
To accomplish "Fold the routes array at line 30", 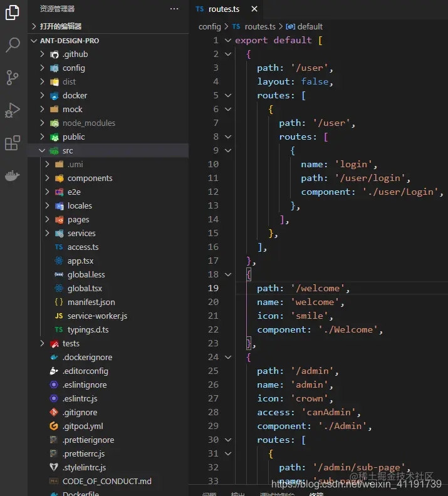I will 228,440.
